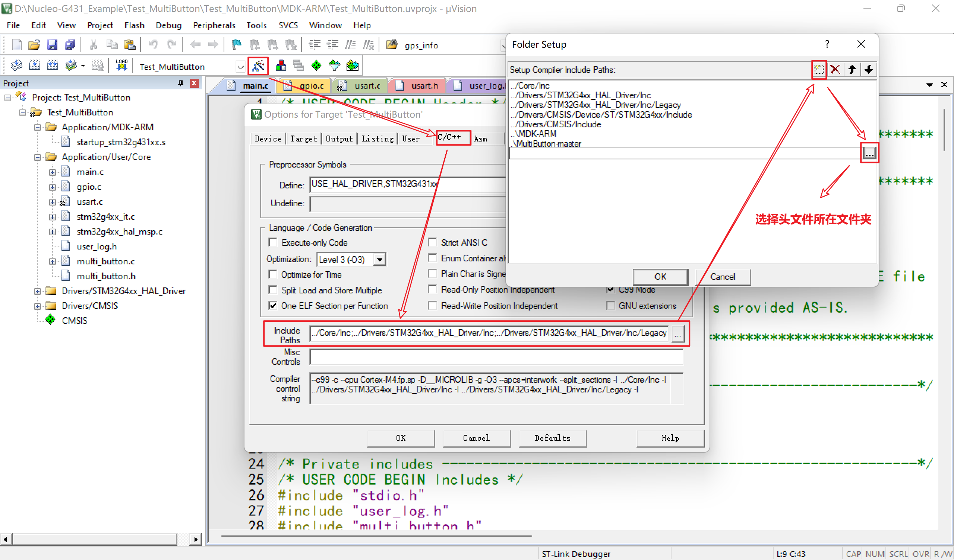Uncheck One ELF Section per Function
Viewport: 954px width, 560px height.
[x=272, y=306]
